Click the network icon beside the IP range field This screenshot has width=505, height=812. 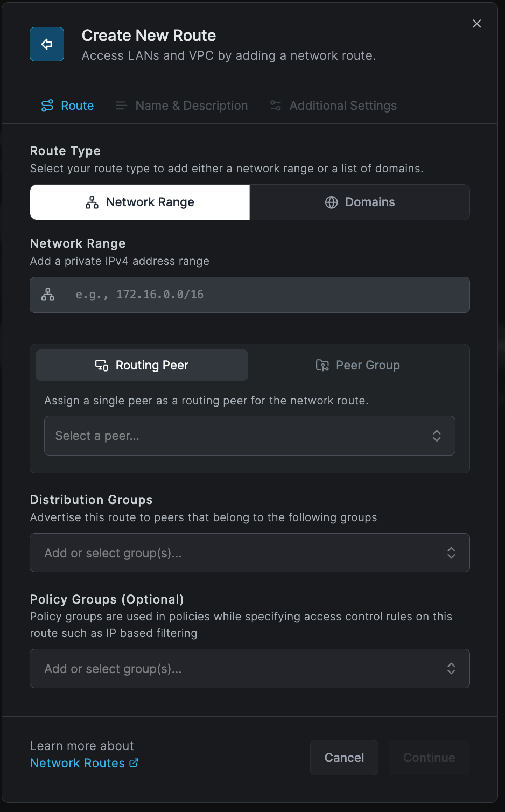[x=48, y=295]
